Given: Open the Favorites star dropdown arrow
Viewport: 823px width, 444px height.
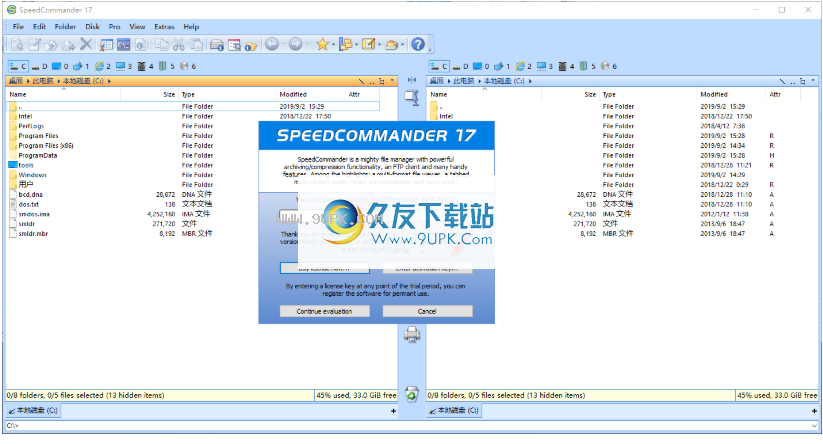Looking at the screenshot, I should click(x=333, y=45).
